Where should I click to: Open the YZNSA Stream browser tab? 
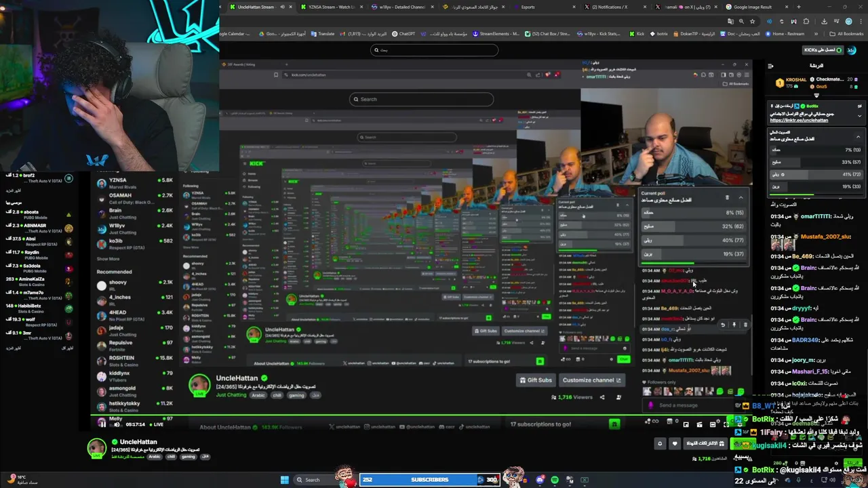click(x=331, y=7)
